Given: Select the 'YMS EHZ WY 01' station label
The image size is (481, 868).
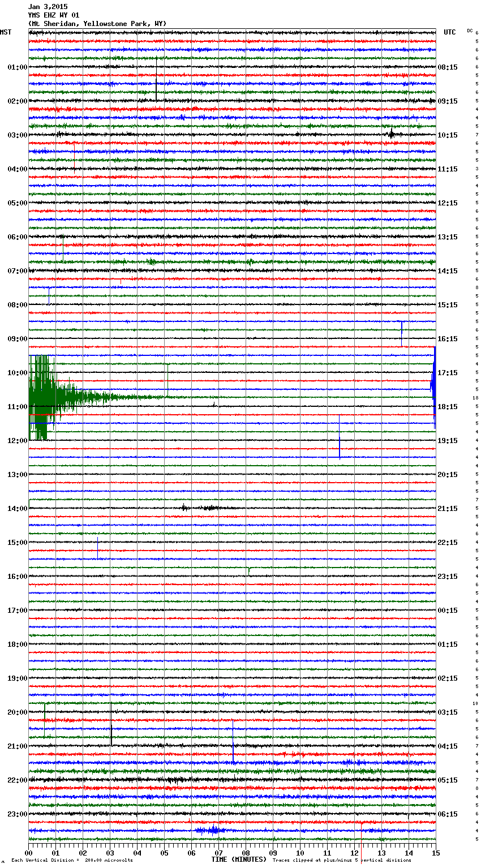Looking at the screenshot, I should click(54, 15).
